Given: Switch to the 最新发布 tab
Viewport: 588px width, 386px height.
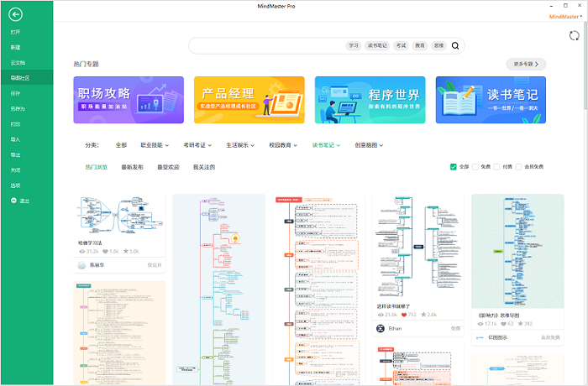Looking at the screenshot, I should point(133,167).
